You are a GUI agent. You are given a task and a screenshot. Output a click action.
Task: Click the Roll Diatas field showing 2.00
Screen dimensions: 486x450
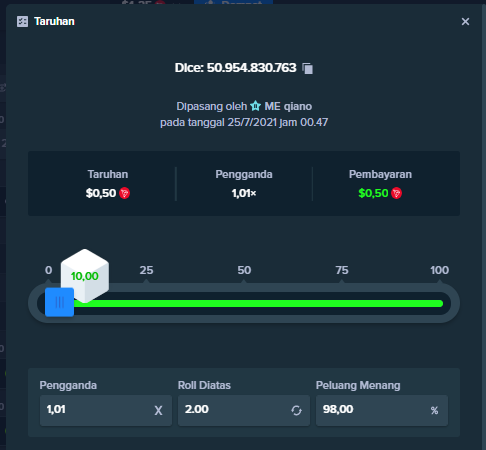(x=244, y=410)
